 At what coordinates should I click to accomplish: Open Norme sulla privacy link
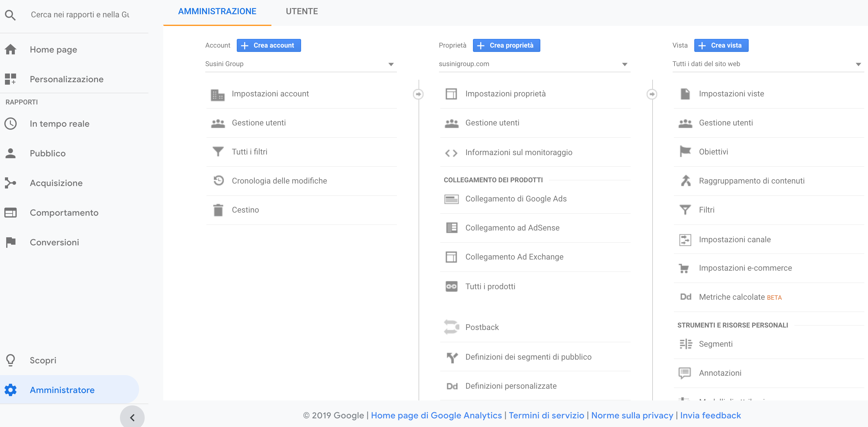[x=632, y=415]
